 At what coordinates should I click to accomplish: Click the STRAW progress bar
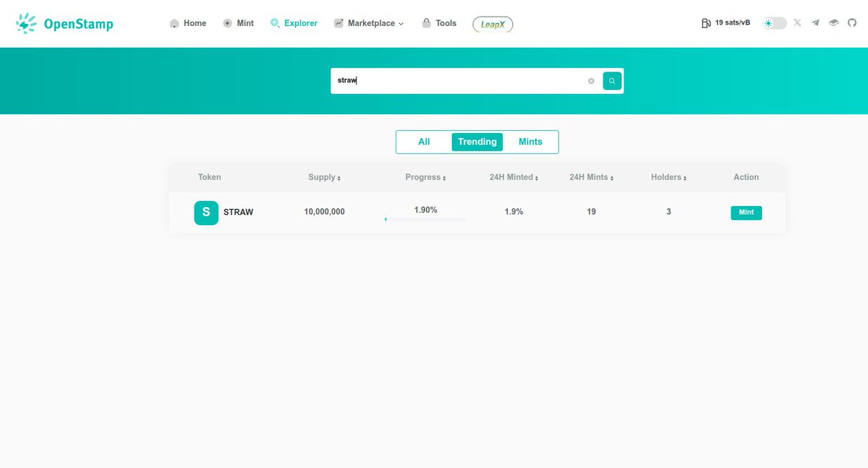point(425,218)
